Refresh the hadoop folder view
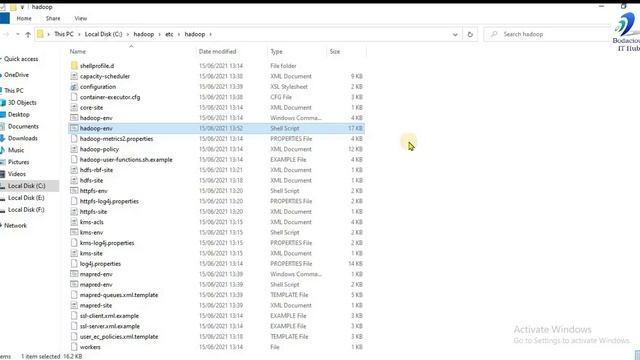 pos(470,34)
